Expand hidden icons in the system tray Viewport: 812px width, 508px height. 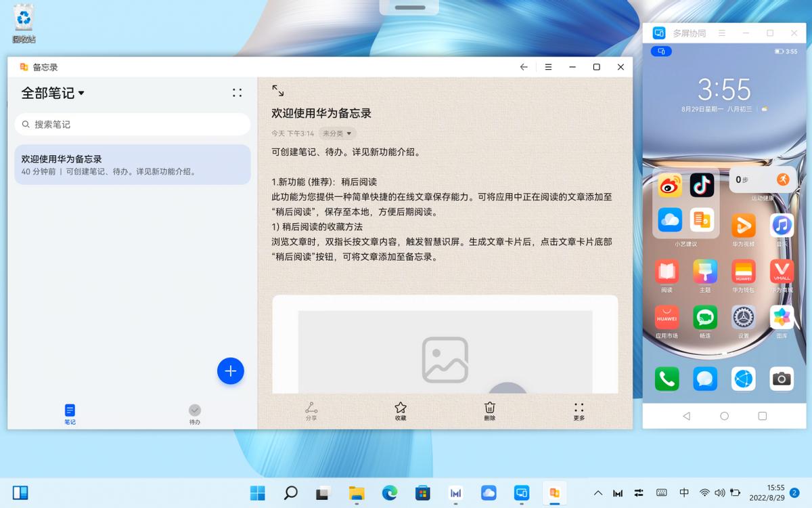tap(598, 493)
